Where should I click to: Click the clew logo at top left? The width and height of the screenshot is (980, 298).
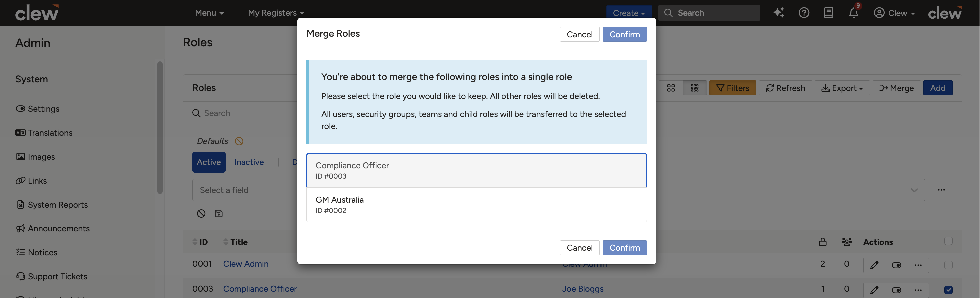(x=37, y=13)
